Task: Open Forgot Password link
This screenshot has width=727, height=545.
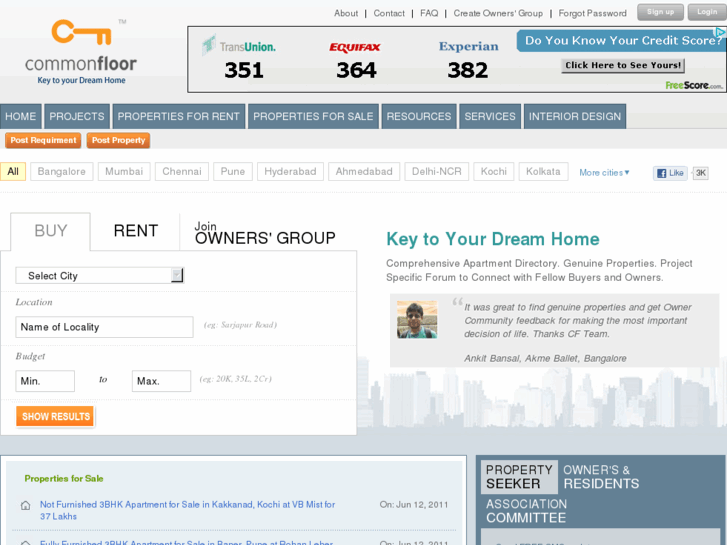Action: tap(592, 13)
